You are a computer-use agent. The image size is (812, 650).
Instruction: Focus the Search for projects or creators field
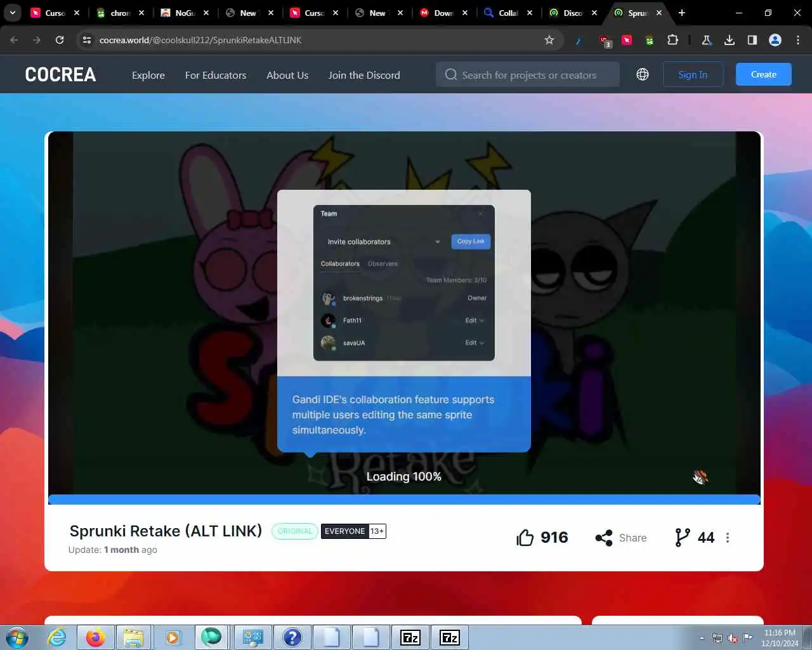(528, 75)
